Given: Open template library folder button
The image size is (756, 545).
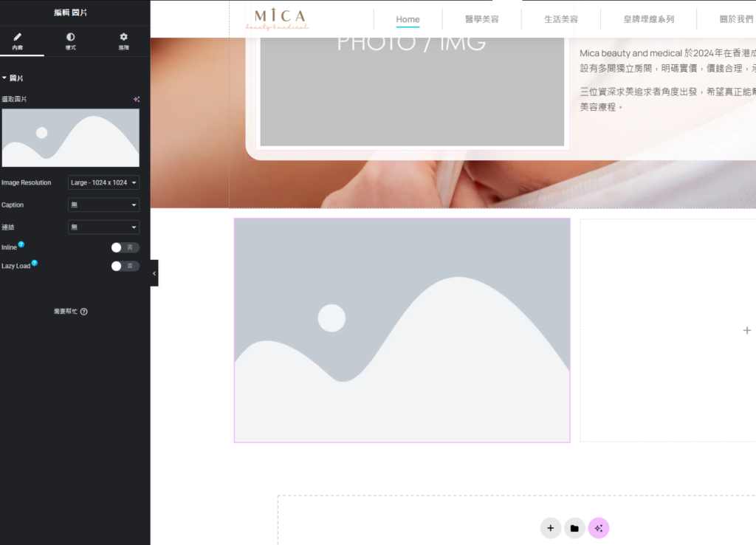Looking at the screenshot, I should pos(574,528).
